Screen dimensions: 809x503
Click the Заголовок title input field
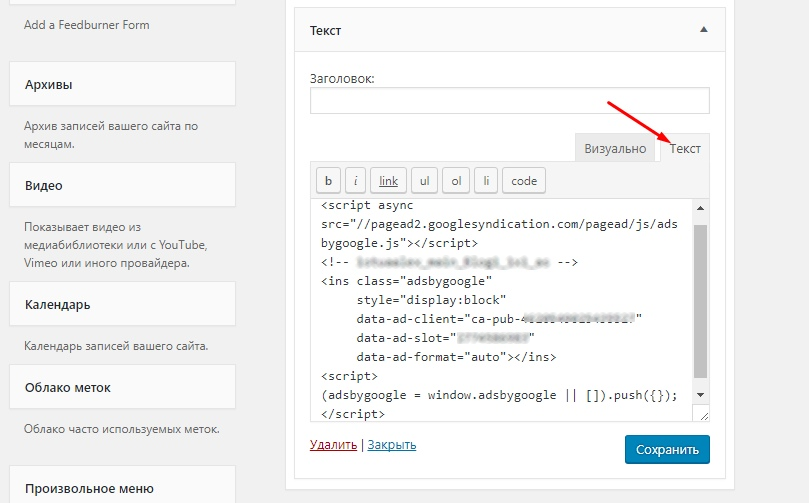pyautogui.click(x=509, y=101)
